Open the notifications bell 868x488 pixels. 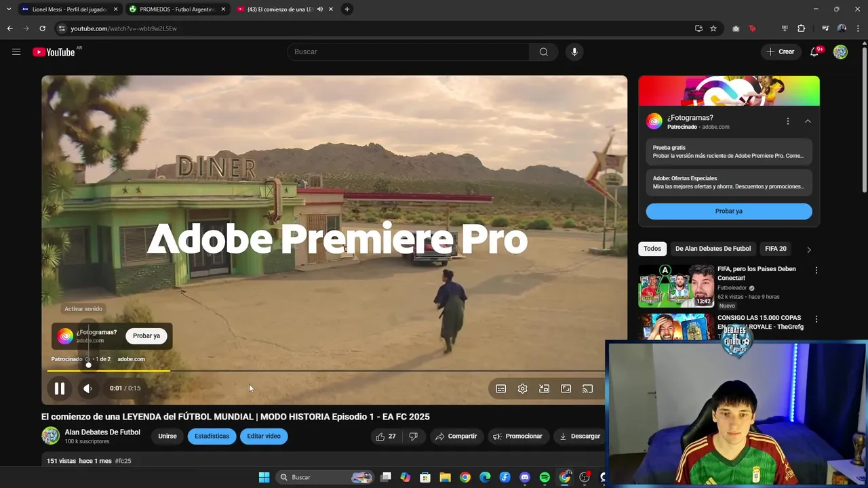pyautogui.click(x=814, y=52)
